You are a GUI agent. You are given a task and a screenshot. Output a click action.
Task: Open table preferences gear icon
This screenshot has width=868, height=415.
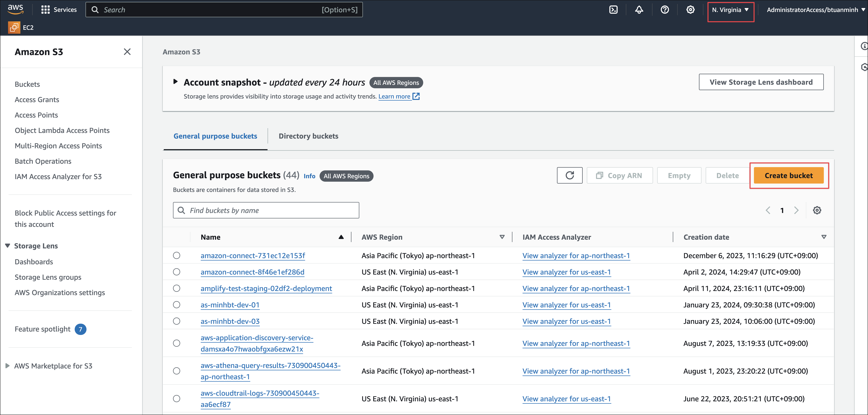tap(817, 210)
